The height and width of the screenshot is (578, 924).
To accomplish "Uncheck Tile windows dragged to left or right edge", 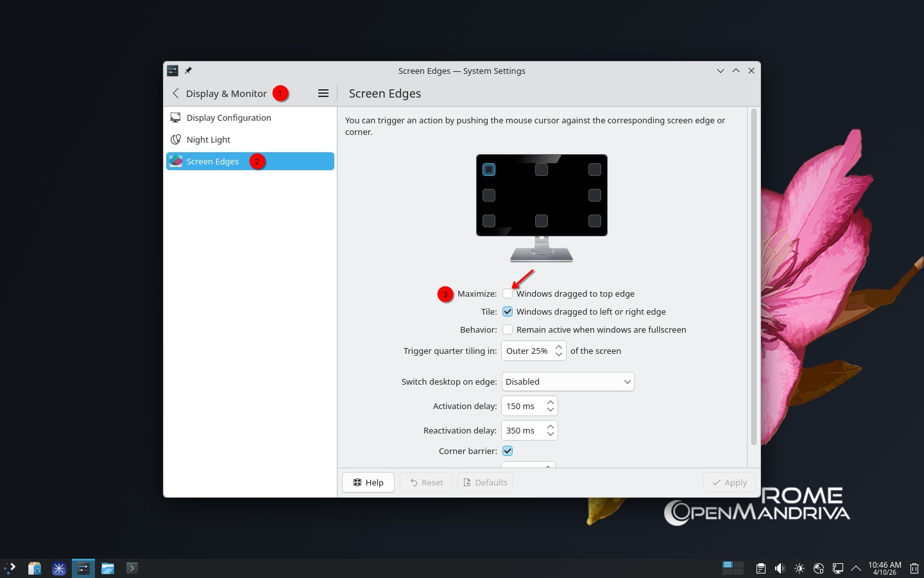I will tap(508, 311).
